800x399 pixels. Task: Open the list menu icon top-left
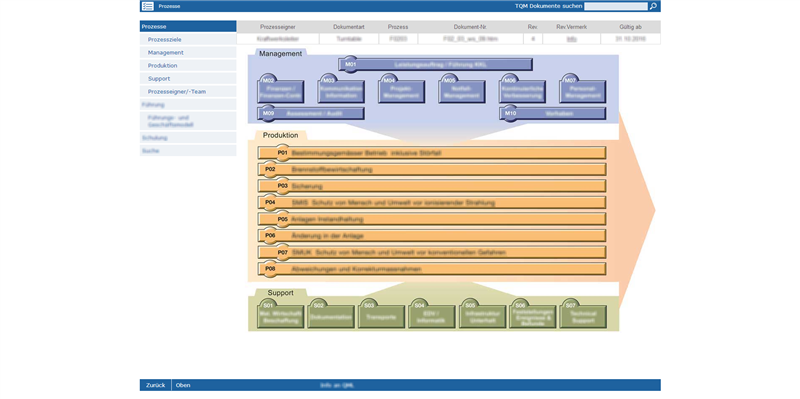[x=147, y=6]
